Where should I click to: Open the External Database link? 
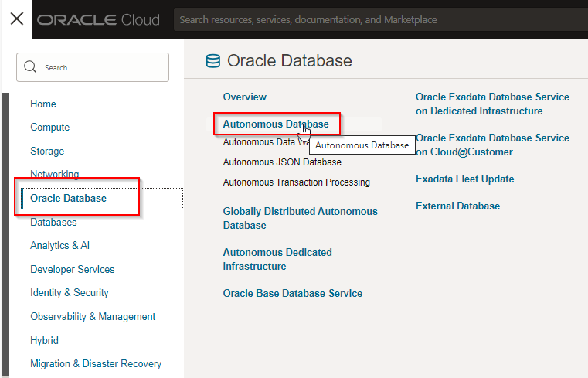point(458,206)
